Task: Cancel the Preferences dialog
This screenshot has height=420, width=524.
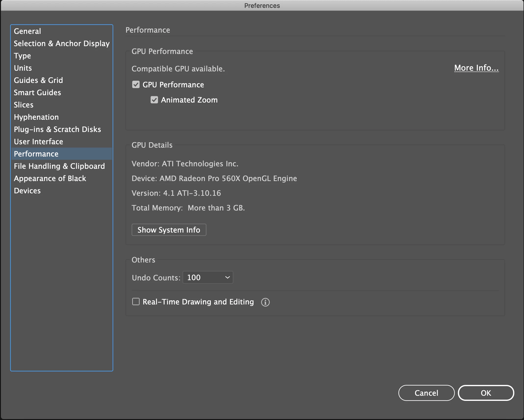Action: click(426, 393)
